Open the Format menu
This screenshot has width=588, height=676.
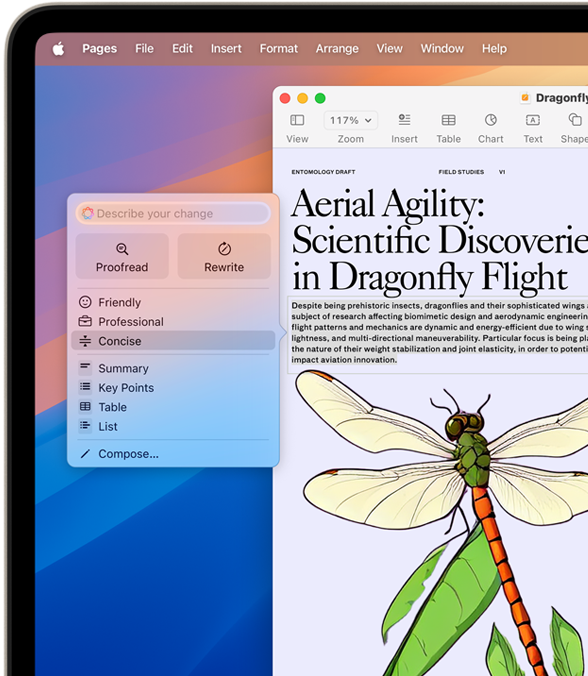click(278, 49)
